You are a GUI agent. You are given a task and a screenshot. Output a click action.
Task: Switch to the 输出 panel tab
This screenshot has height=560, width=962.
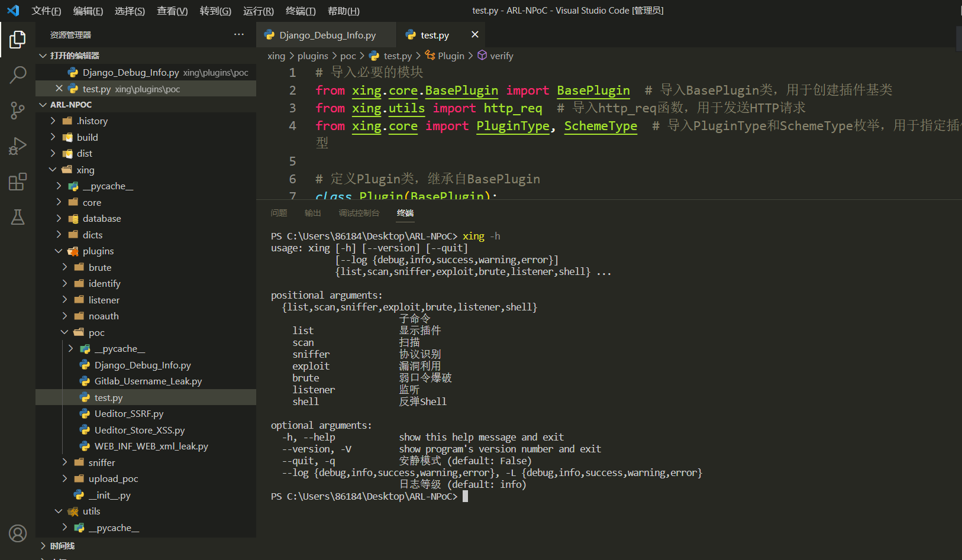coord(312,213)
